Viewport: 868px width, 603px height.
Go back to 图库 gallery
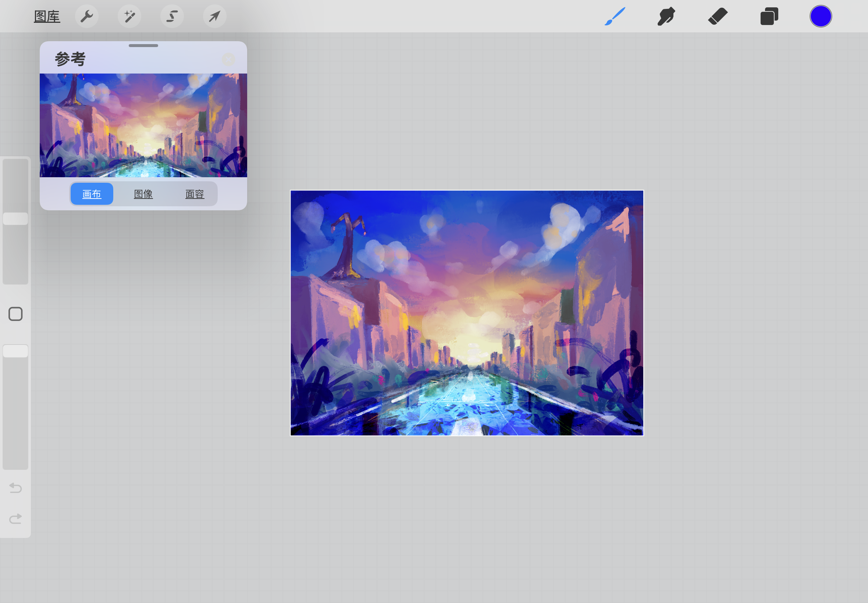pyautogui.click(x=47, y=16)
